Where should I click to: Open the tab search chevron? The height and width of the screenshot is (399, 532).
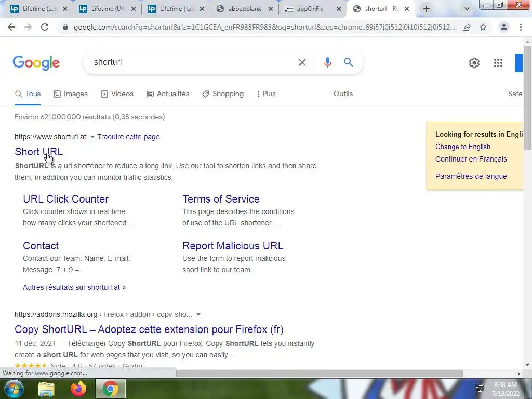pos(467,9)
